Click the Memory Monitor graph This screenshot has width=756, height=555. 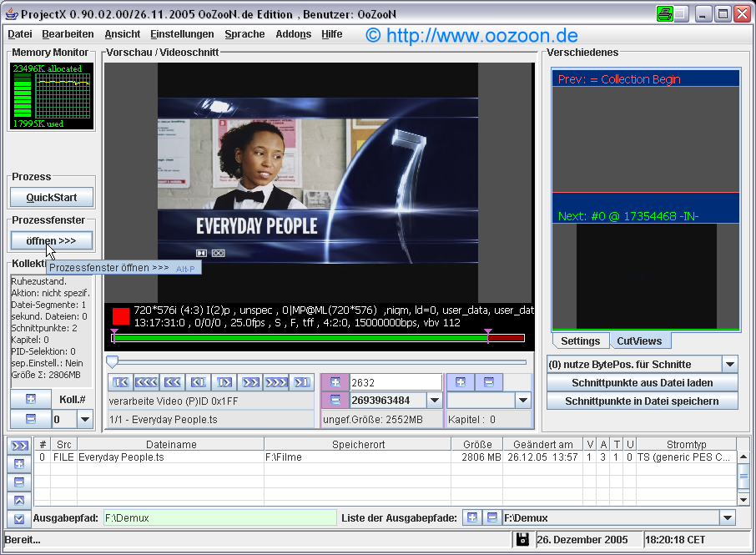click(63, 97)
